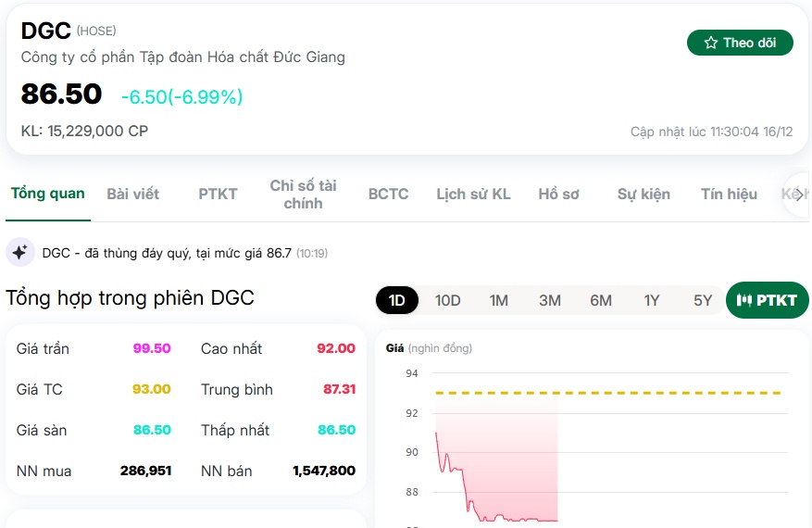Click the star icon in Theo dõi
Viewport: 812px width, 528px height.
[x=710, y=43]
